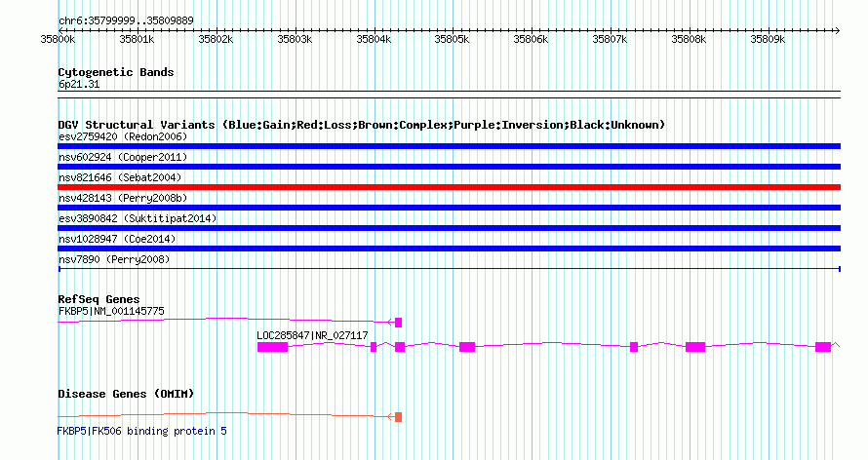868x460 pixels.
Task: Click the nsv1028947 (Coe2014) variant label
Action: 117,239
